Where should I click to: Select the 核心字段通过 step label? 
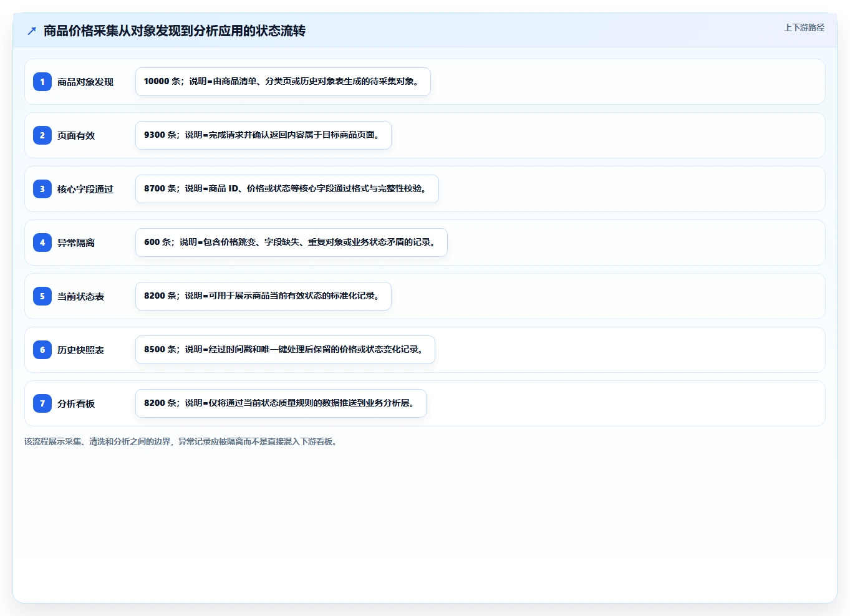click(x=85, y=190)
